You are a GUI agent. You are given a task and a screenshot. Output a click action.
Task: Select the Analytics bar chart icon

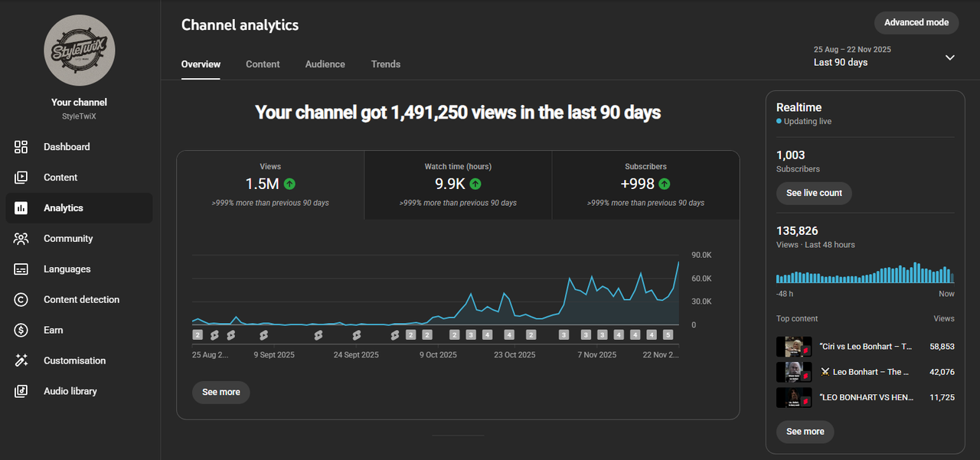[21, 208]
